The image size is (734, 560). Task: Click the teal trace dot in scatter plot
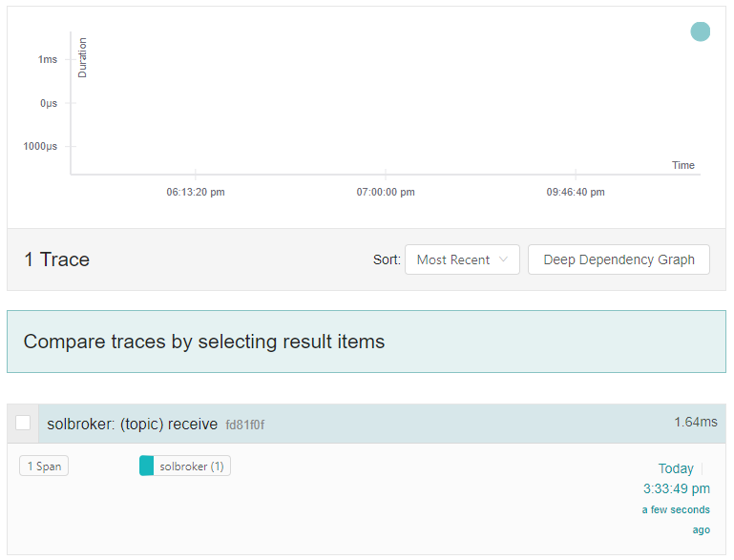[x=701, y=31]
